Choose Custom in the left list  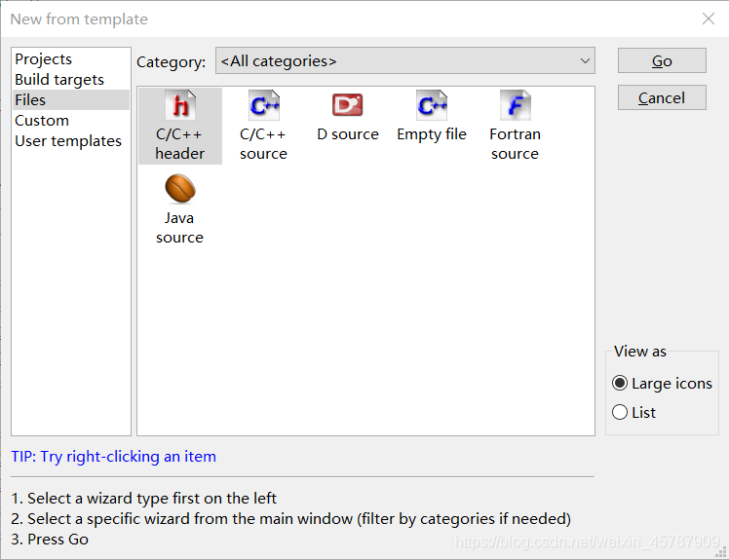coord(42,121)
